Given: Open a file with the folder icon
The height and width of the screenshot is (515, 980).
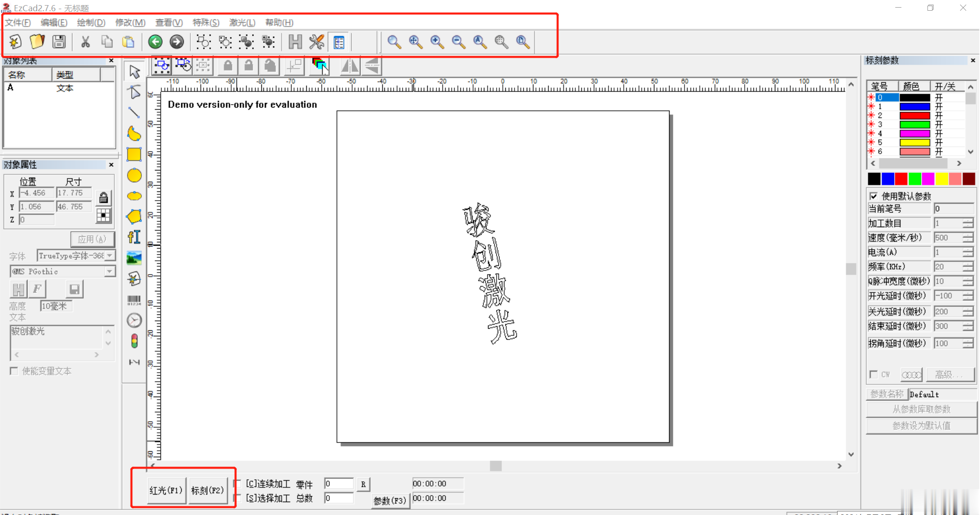Looking at the screenshot, I should [x=37, y=41].
